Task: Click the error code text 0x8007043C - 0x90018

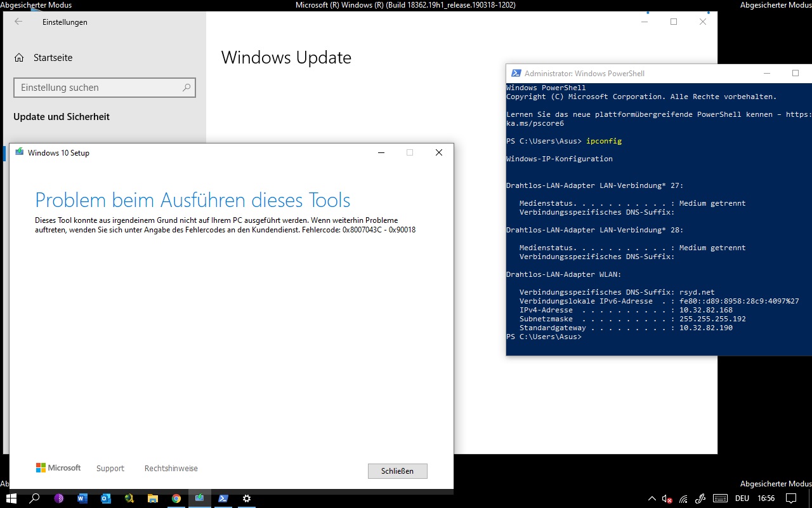Action: coord(379,230)
